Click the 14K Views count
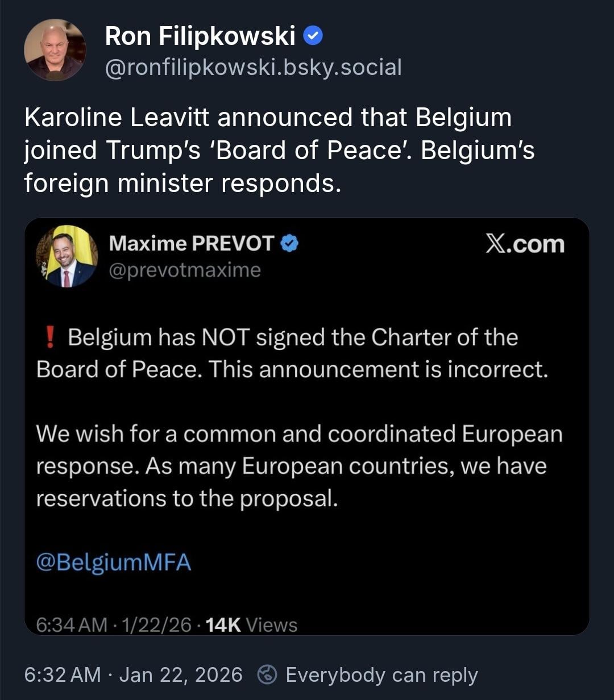This screenshot has width=614, height=700. 251,624
